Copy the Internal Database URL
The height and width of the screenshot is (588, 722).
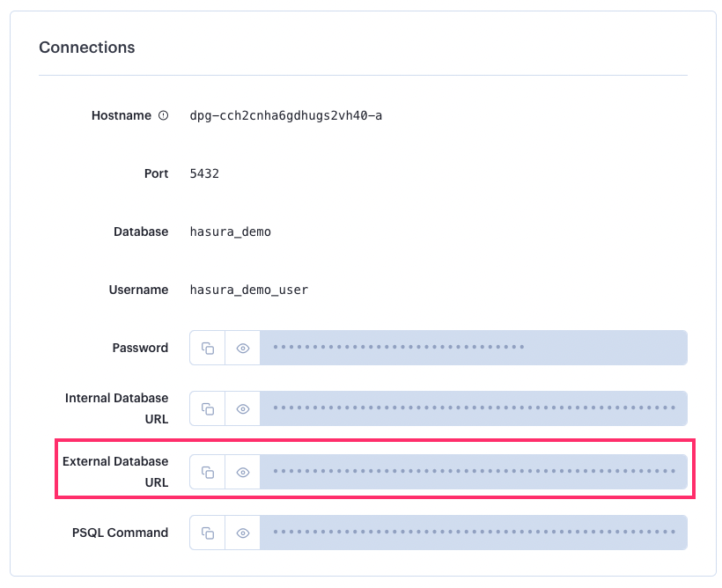[x=207, y=408]
